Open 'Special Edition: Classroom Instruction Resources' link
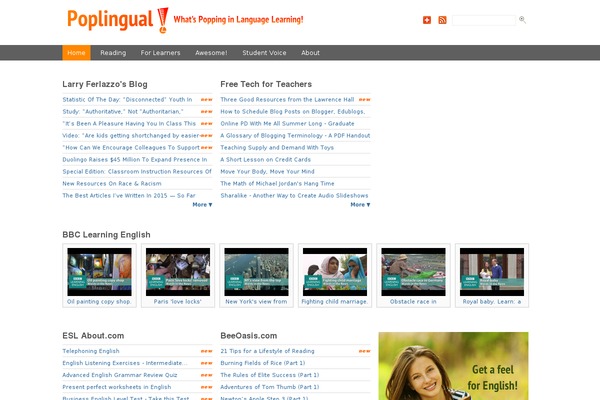Image resolution: width=600 pixels, height=400 pixels. 137,171
